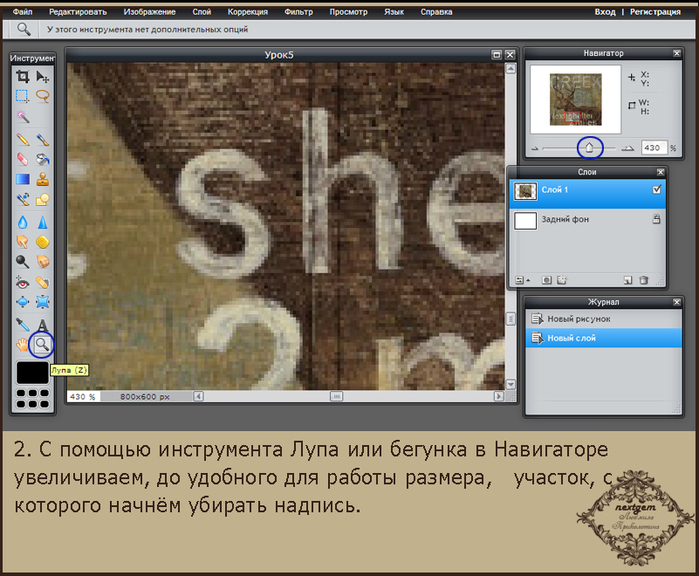Open the Фильтр menu
The width and height of the screenshot is (699, 576).
point(299,12)
